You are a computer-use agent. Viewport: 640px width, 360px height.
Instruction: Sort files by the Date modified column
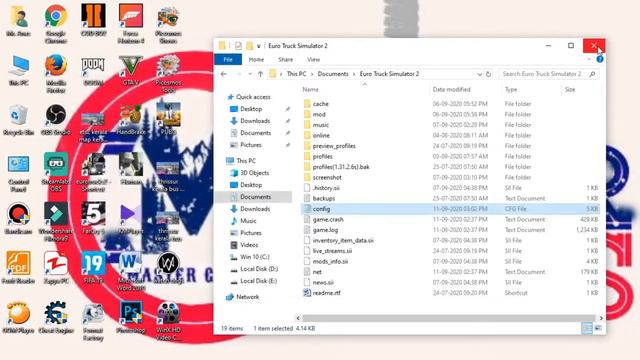[x=451, y=89]
